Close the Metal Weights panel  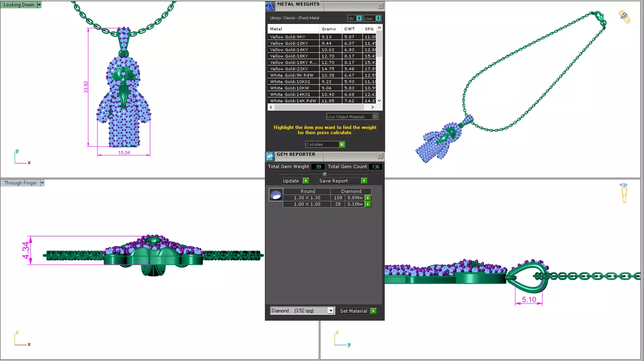click(x=380, y=6)
